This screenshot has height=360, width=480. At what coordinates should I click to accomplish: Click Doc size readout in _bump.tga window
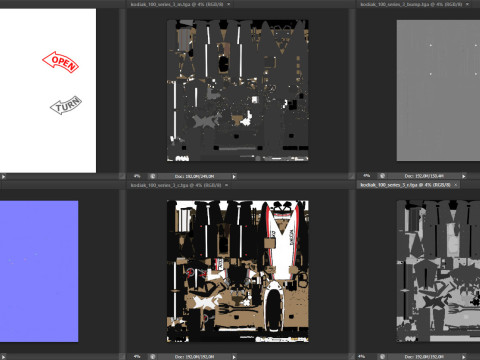(x=424, y=176)
